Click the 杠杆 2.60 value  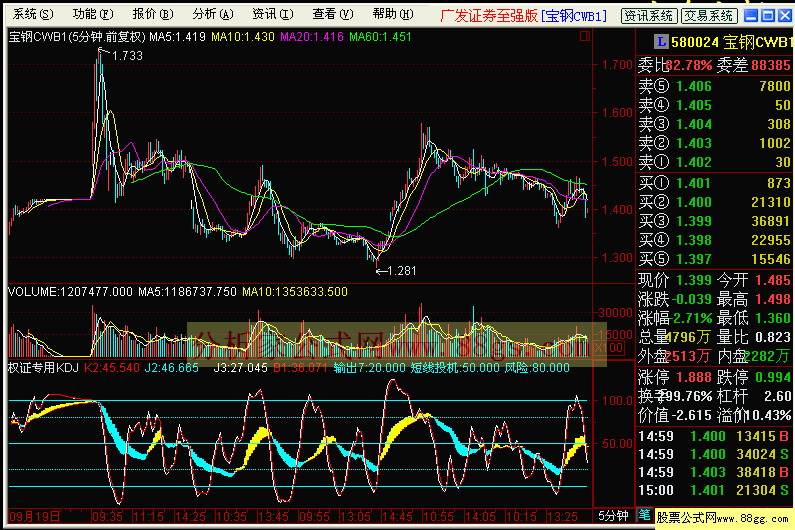click(777, 397)
